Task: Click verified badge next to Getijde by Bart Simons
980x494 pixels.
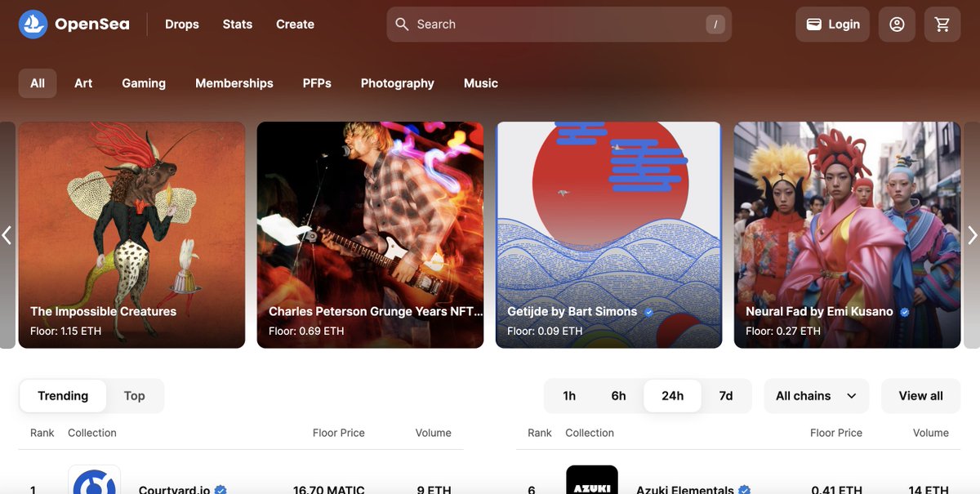Action: tap(648, 312)
